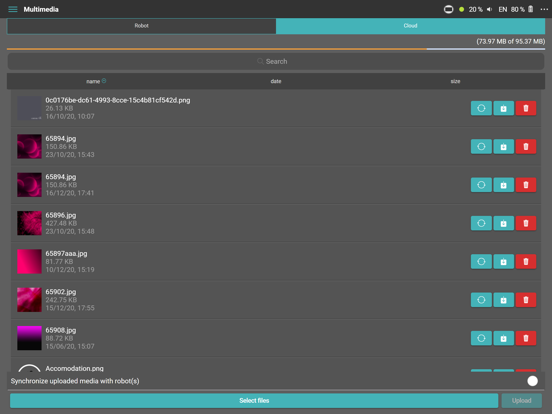
Task: Delete 65894.jpg dated 23/10/20
Action: pos(526,146)
